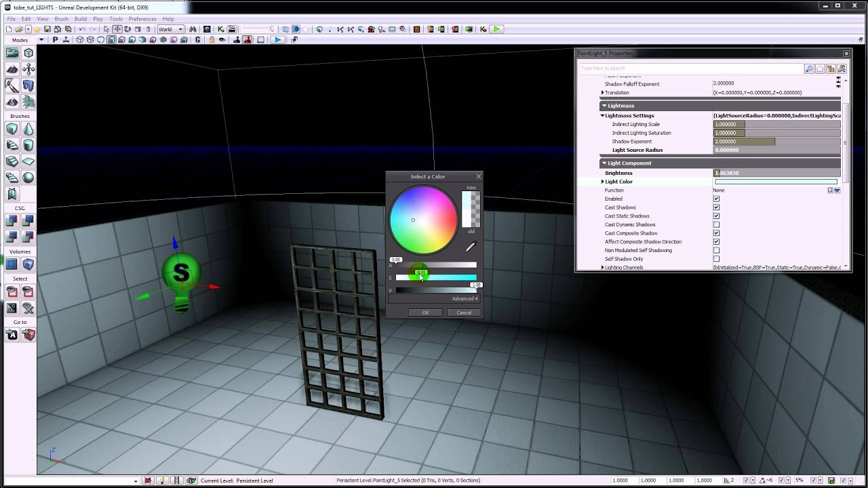868x488 pixels.
Task: Click the S saturation slider bar
Action: (x=436, y=277)
